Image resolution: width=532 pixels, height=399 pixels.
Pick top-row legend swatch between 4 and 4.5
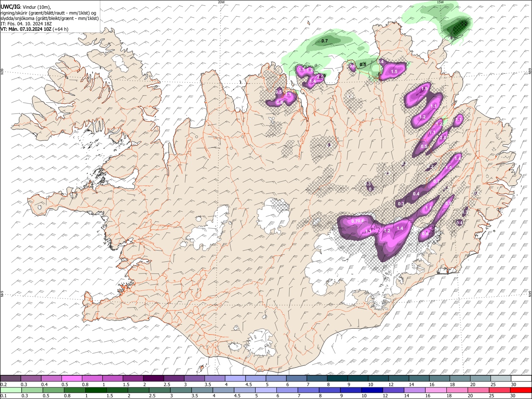(x=235, y=378)
